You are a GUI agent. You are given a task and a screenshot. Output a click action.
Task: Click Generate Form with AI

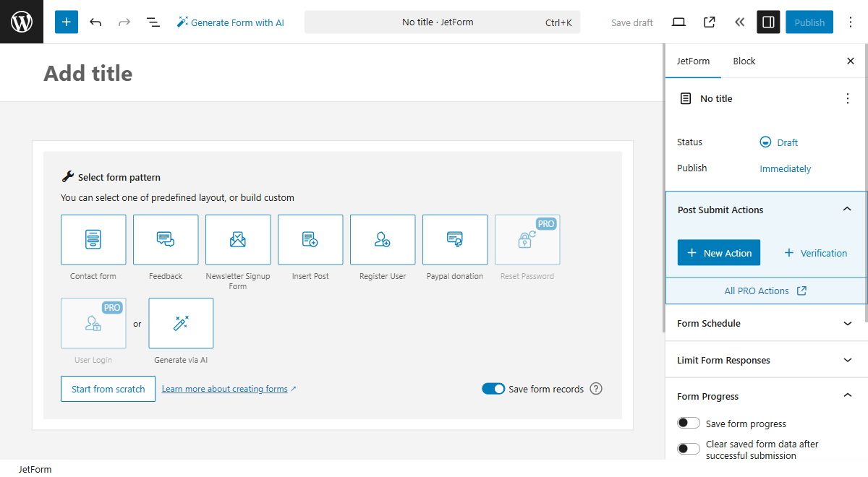231,22
